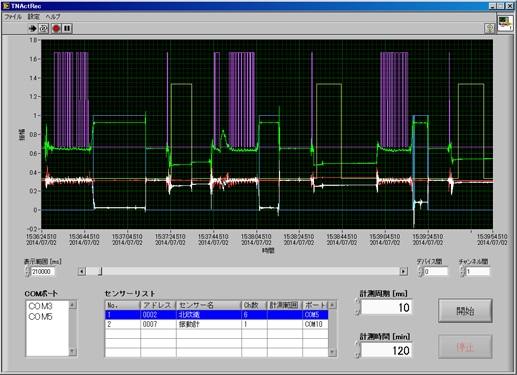
Task: Click the 表示範囲 value field showing 210000
Action: (43, 272)
